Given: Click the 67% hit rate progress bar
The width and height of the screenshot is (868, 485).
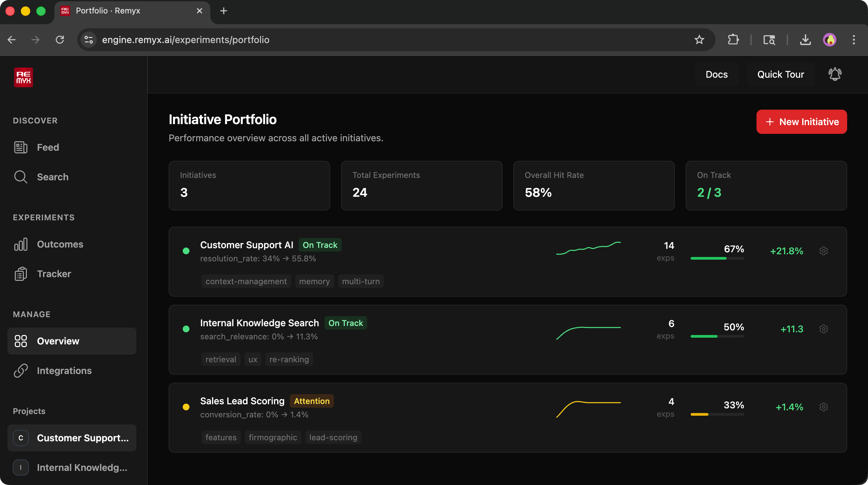Looking at the screenshot, I should point(717,258).
